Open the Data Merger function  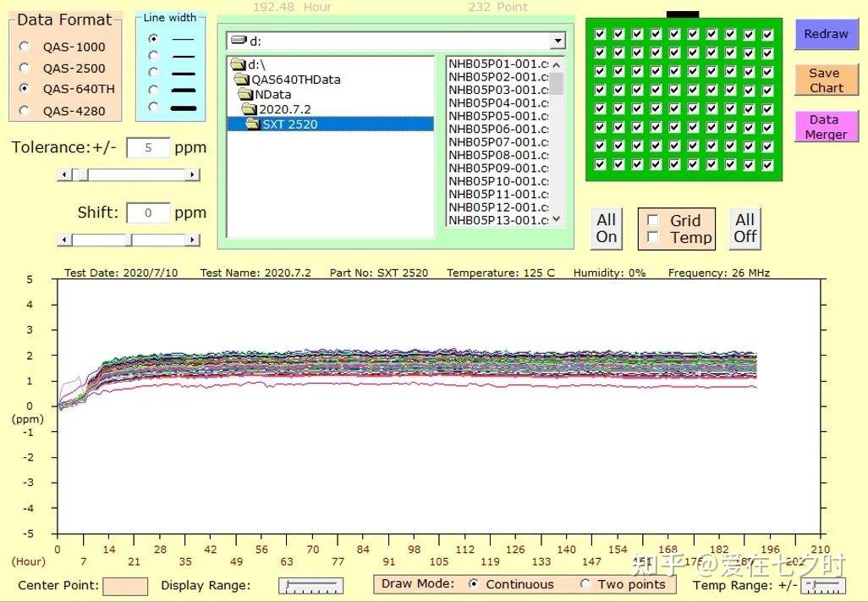click(x=826, y=127)
